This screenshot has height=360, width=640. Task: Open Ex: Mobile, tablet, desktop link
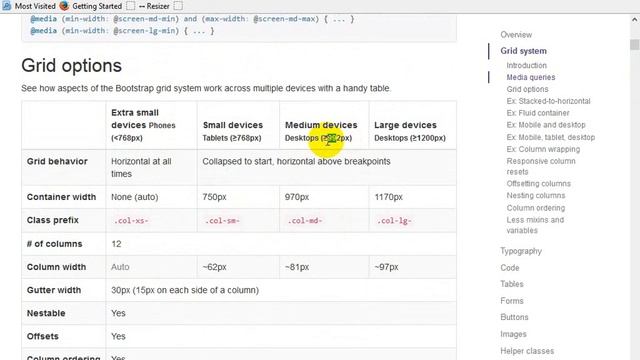pyautogui.click(x=551, y=137)
